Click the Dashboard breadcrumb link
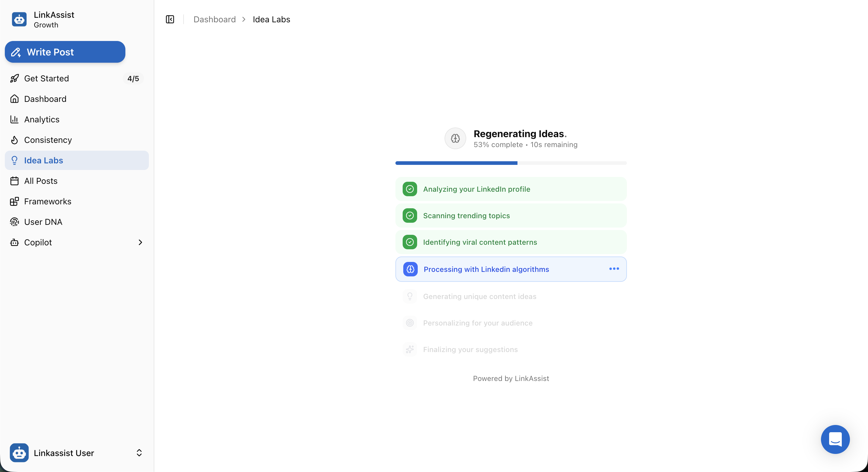Image resolution: width=868 pixels, height=472 pixels. 215,20
